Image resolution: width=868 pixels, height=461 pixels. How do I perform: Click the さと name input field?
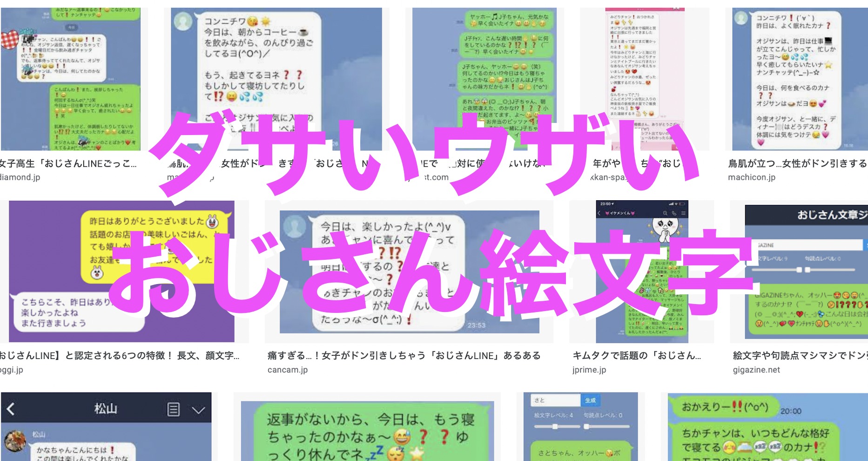coord(555,400)
